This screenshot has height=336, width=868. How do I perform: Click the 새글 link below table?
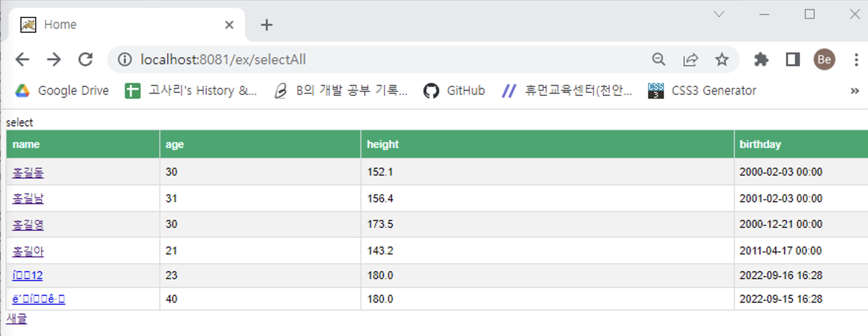click(x=17, y=319)
